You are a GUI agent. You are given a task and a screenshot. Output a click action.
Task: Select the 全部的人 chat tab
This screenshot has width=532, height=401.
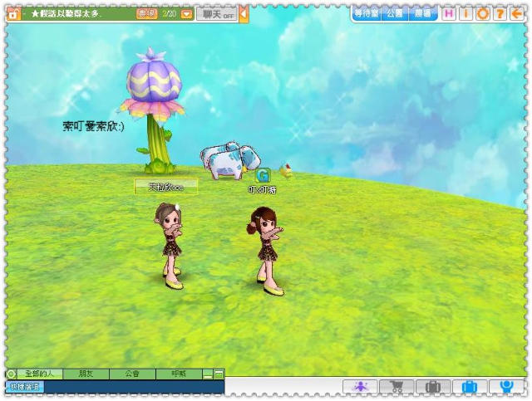click(x=40, y=374)
